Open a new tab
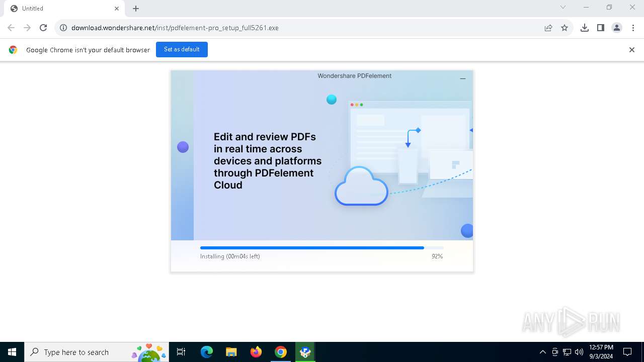This screenshot has width=644, height=362. tap(136, 9)
